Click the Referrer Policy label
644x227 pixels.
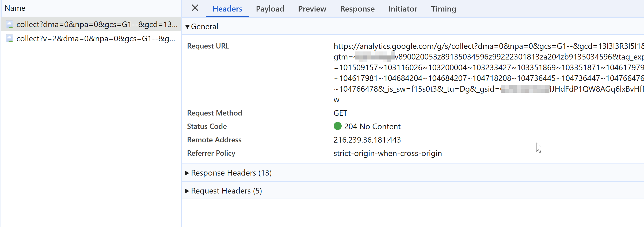point(211,153)
